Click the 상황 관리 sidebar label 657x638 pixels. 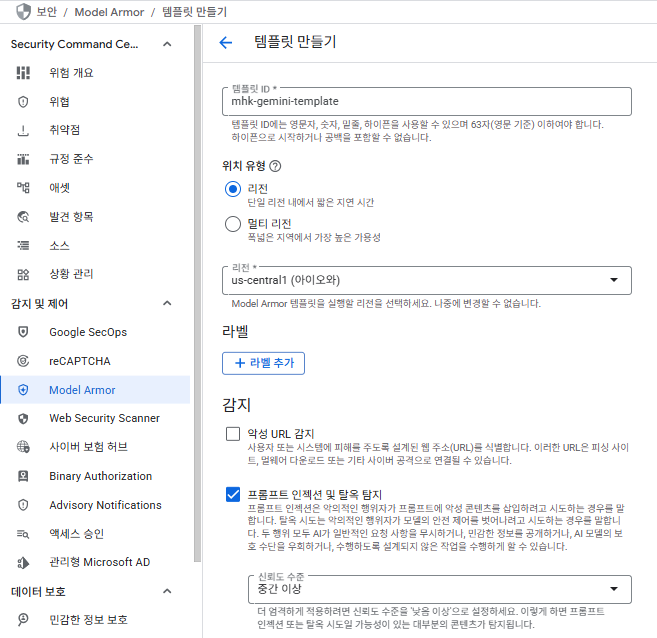pos(71,274)
